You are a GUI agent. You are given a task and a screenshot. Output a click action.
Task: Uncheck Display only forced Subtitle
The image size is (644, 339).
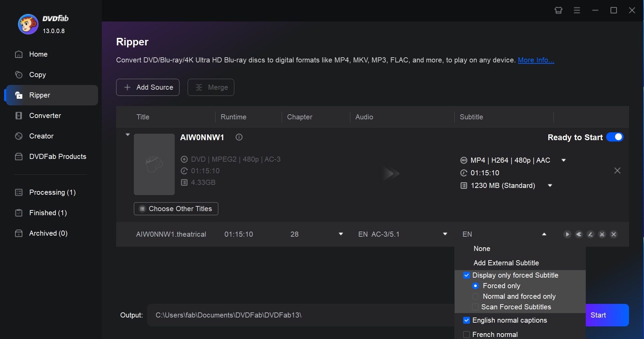[x=466, y=275]
